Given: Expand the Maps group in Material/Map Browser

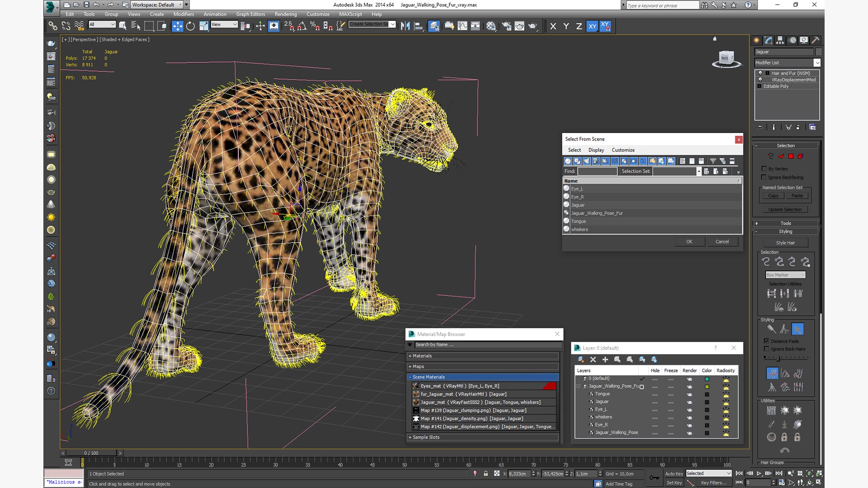Looking at the screenshot, I should pos(483,366).
